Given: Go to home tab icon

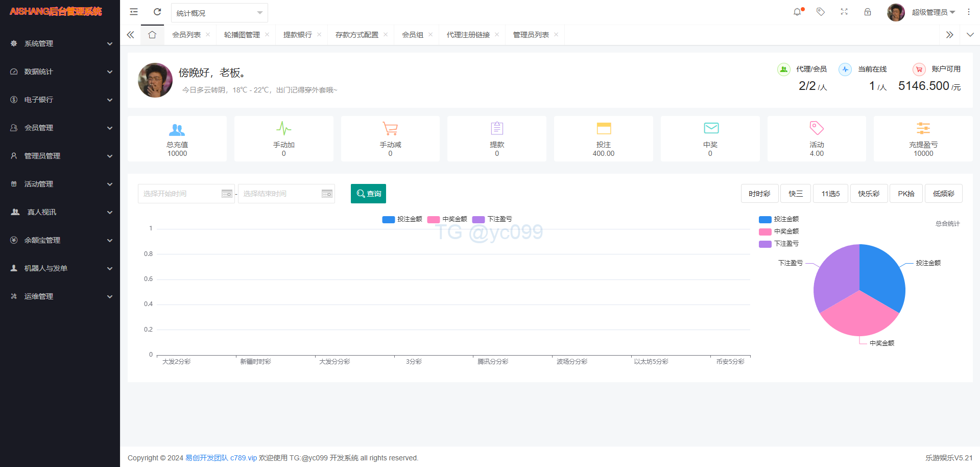Looking at the screenshot, I should pos(152,35).
